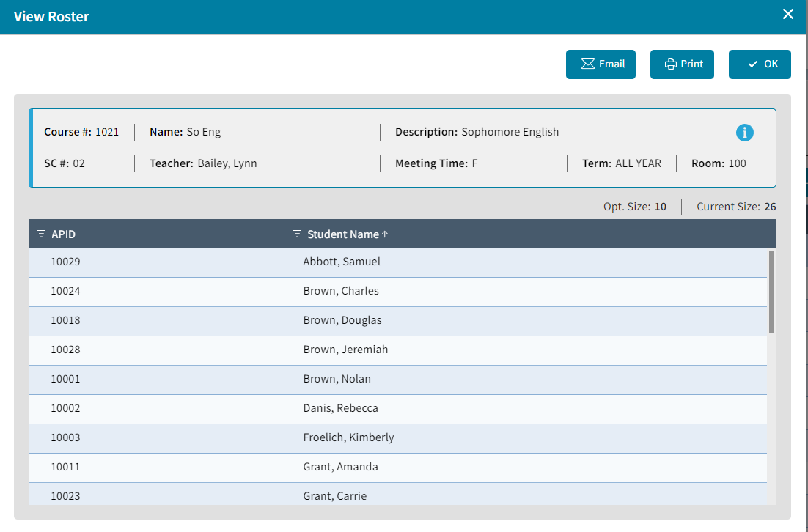The height and width of the screenshot is (532, 808).
Task: Click the teacher name Bailey, Lynn
Action: [227, 163]
